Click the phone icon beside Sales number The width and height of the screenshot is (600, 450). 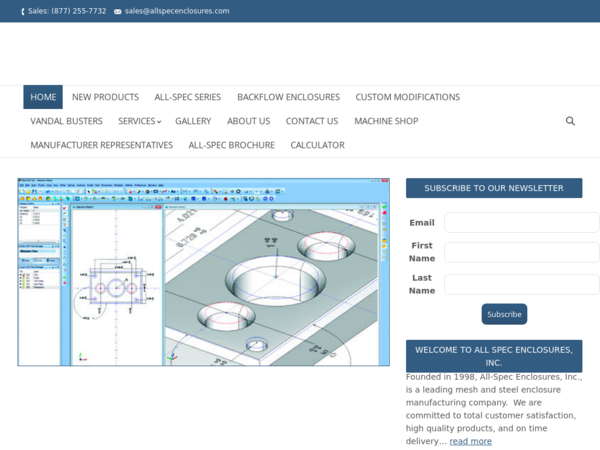coord(23,11)
